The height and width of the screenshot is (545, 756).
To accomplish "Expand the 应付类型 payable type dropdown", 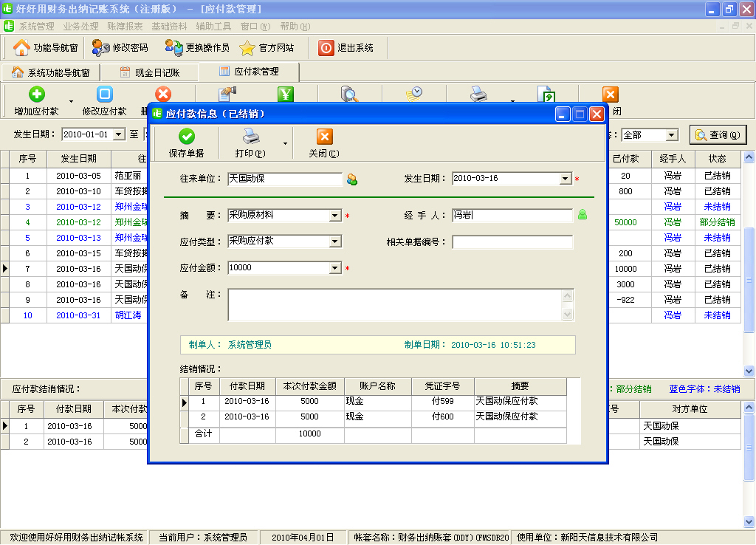I will (335, 241).
